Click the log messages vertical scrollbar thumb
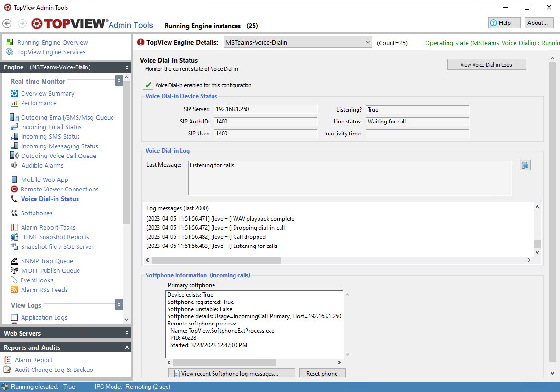Image resolution: width=560 pixels, height=392 pixels. click(x=537, y=244)
